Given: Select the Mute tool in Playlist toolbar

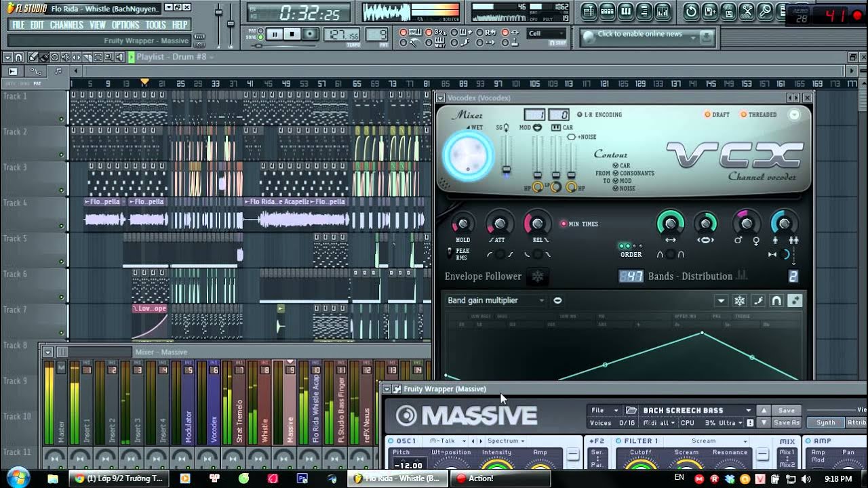Looking at the screenshot, I should (66, 57).
